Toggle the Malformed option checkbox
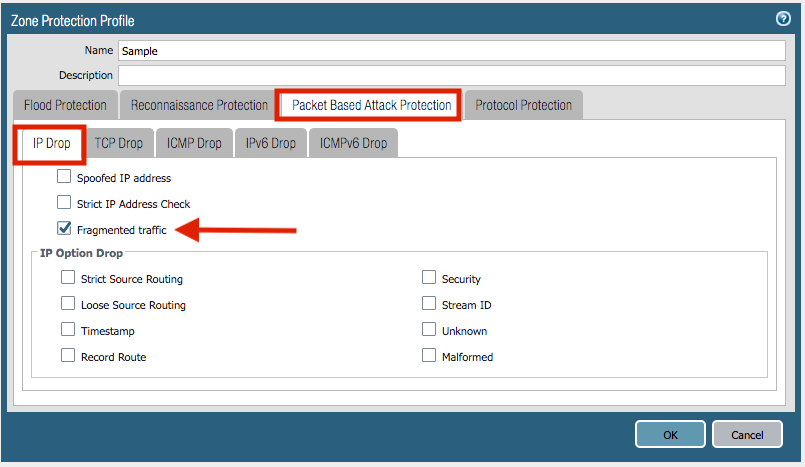Screen dimensions: 805x467 tap(429, 355)
